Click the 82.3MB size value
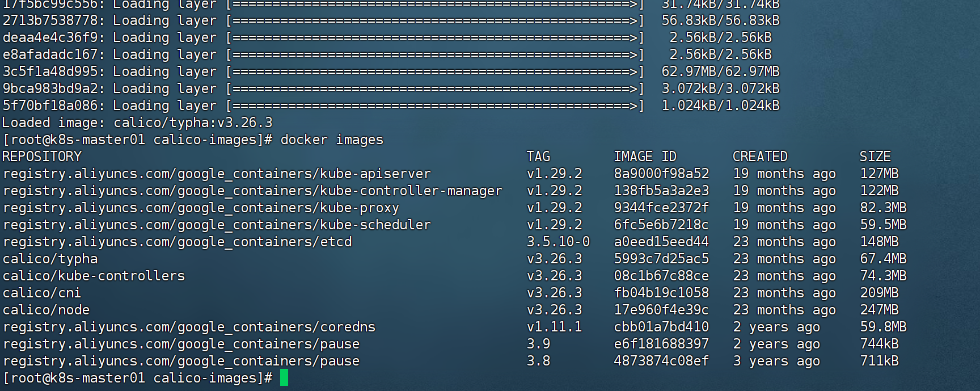 pos(883,208)
